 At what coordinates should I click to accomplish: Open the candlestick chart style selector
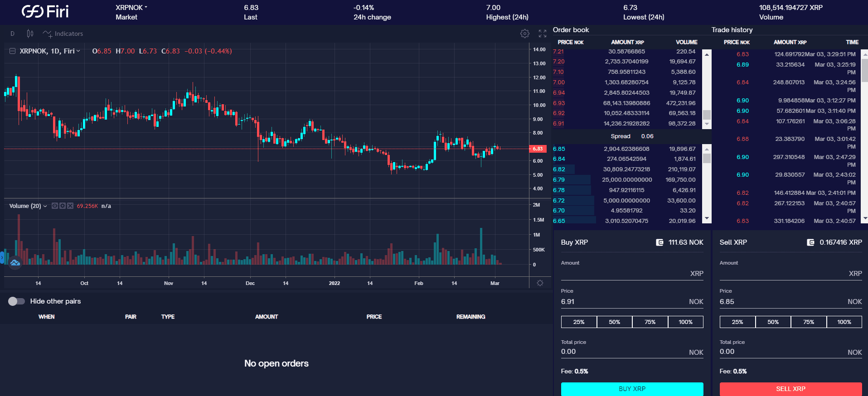pos(30,34)
